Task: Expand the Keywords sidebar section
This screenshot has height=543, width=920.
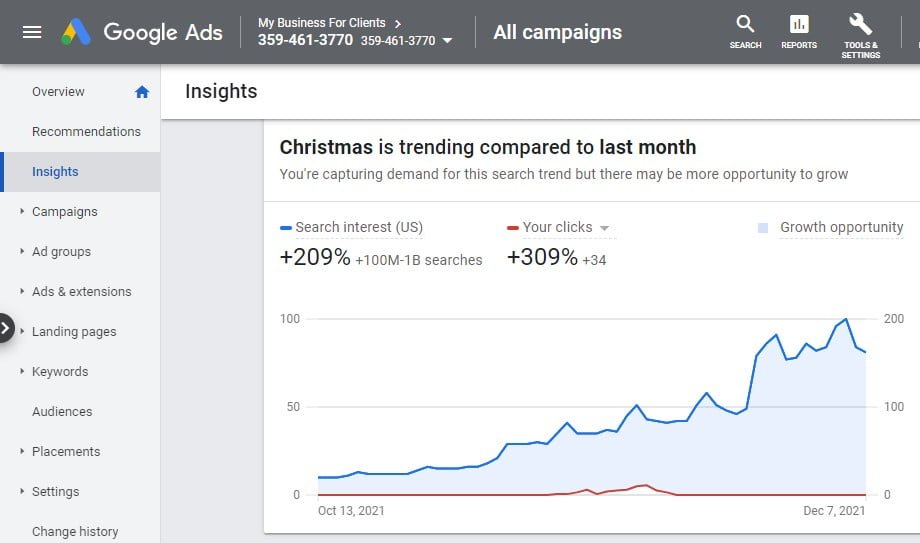Action: point(22,371)
